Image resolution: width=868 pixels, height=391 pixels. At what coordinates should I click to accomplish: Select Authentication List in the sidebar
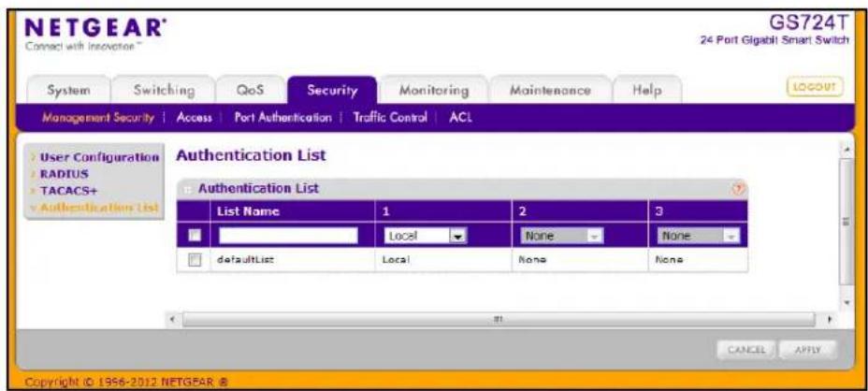[98, 208]
